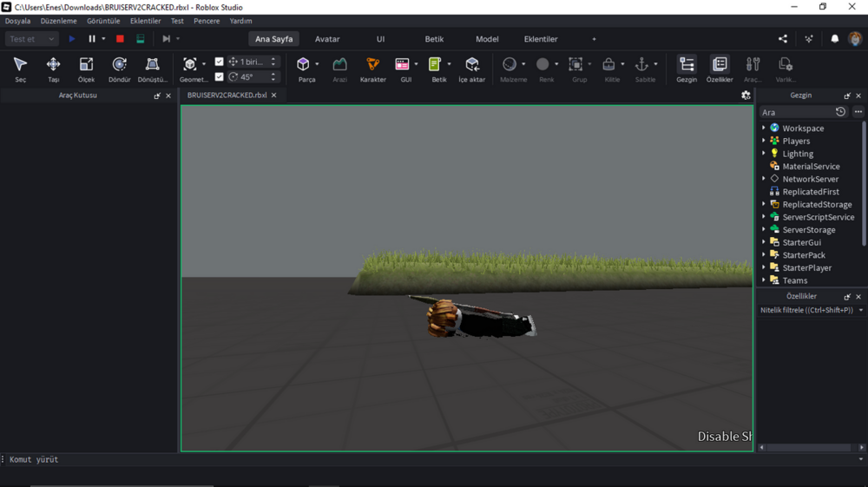Click the Komut yürüt command bar
The image size is (868, 487).
pyautogui.click(x=431, y=459)
